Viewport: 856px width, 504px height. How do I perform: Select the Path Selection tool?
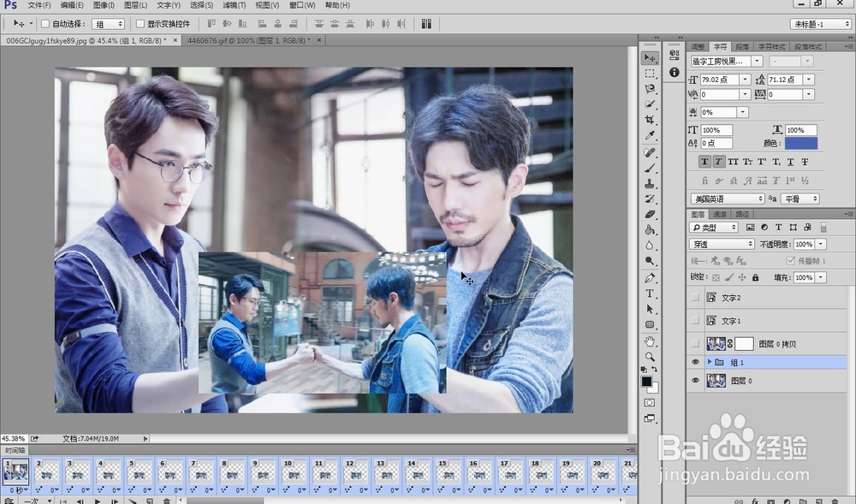tap(650, 309)
